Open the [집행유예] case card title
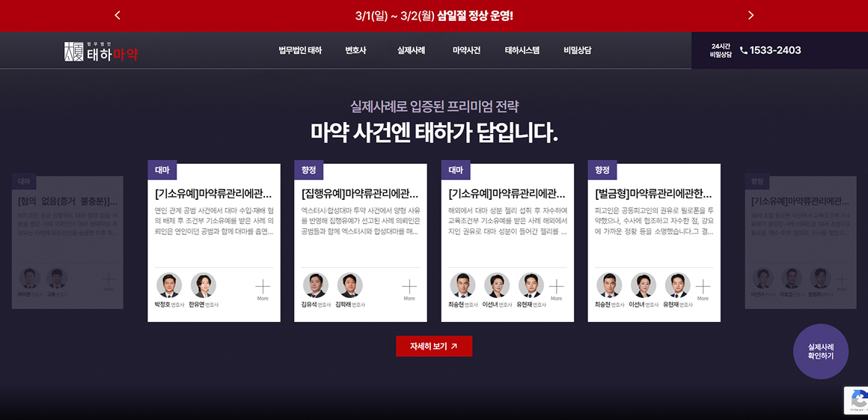The image size is (868, 420). click(361, 195)
